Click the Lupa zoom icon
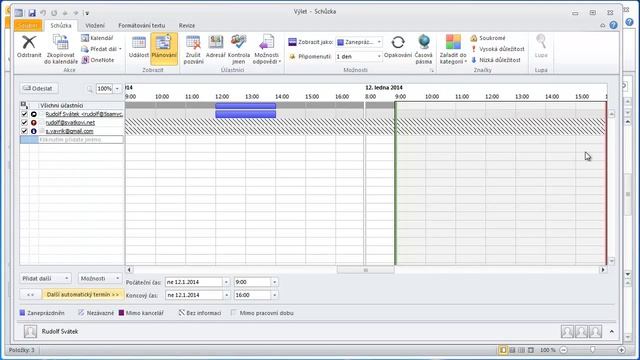This screenshot has height=360, width=640. point(541,42)
